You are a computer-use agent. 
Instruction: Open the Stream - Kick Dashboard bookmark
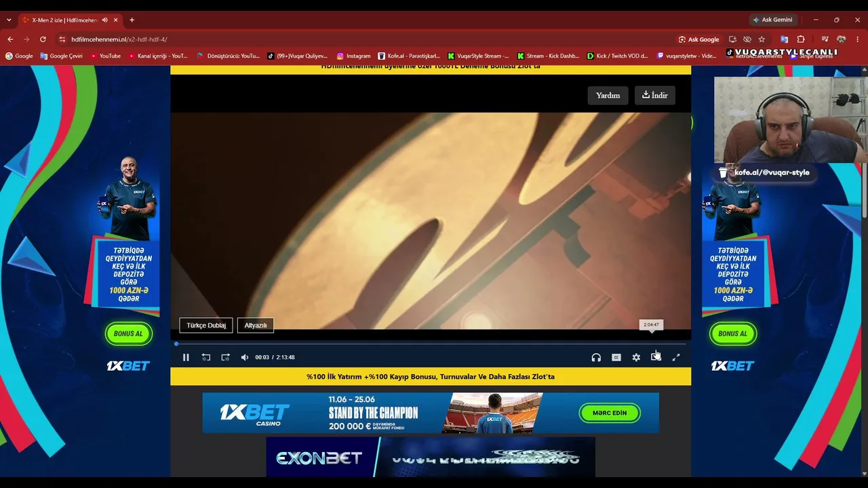[x=548, y=56]
